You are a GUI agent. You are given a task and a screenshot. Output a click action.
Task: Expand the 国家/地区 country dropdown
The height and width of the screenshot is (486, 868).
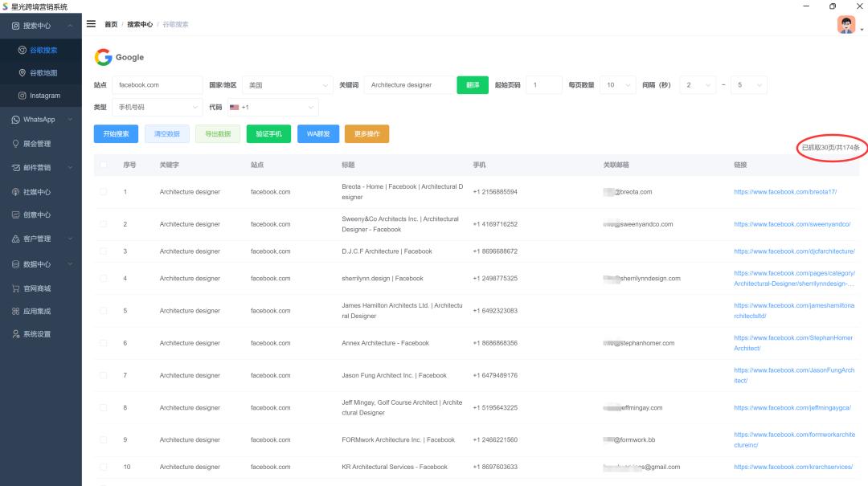pyautogui.click(x=288, y=85)
